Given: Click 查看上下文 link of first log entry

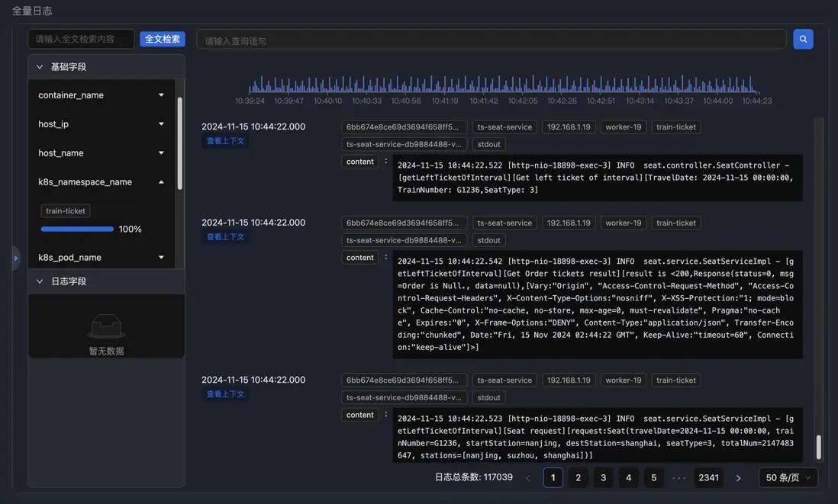Looking at the screenshot, I should (x=225, y=141).
